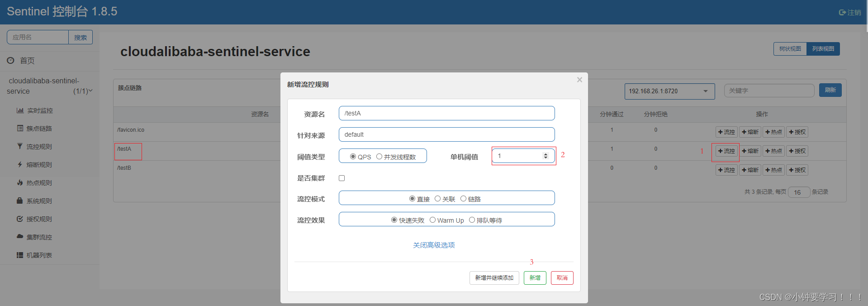
Task: Click the red 取消 button
Action: (x=562, y=278)
